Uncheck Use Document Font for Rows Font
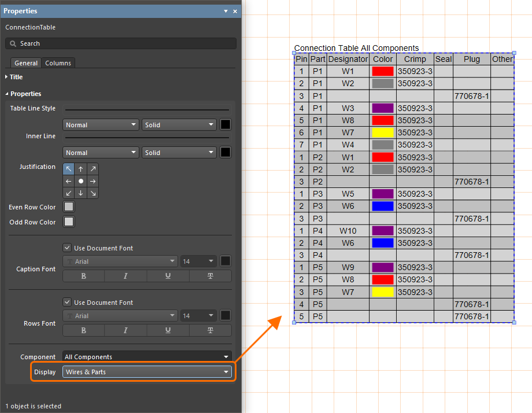The width and height of the screenshot is (532, 413). point(68,303)
